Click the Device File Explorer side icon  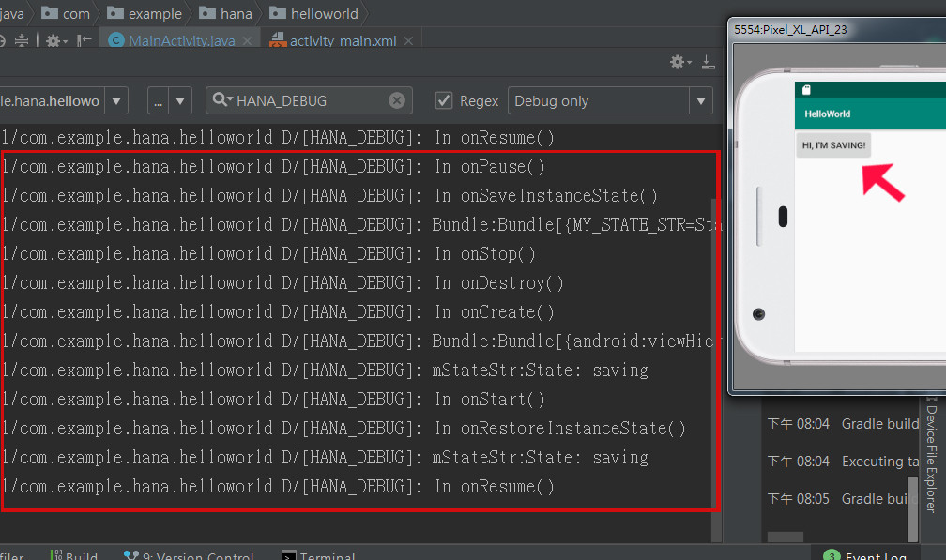931,399
